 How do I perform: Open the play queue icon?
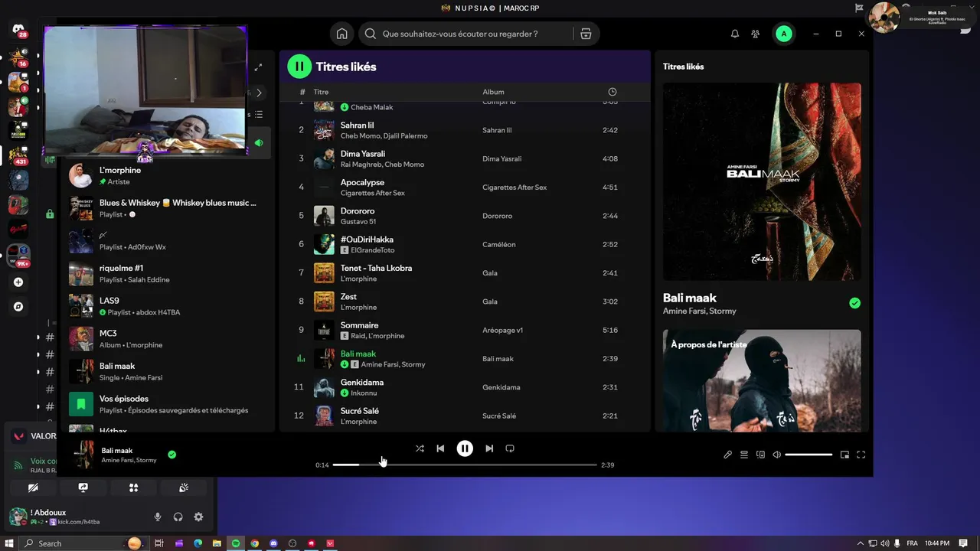coord(744,455)
